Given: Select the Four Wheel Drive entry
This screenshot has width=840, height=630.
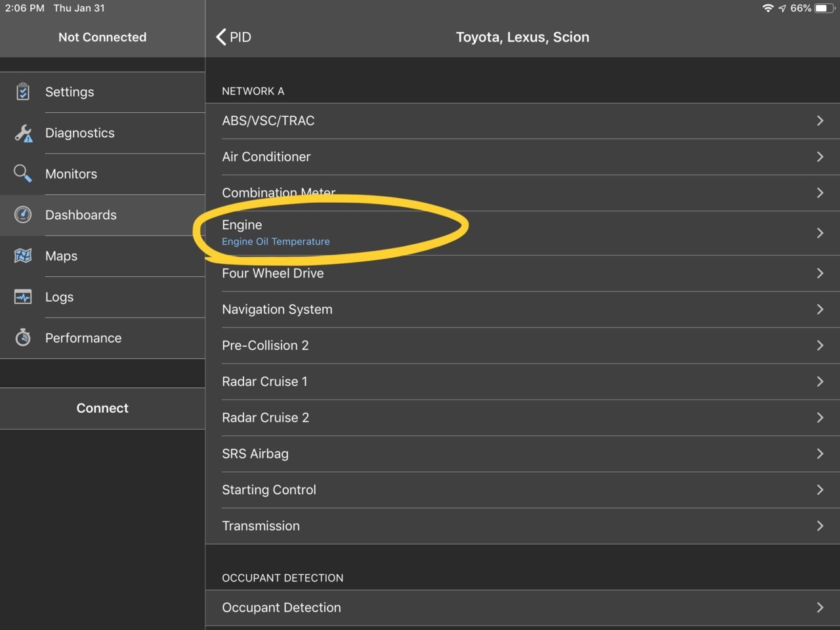Looking at the screenshot, I should [522, 273].
